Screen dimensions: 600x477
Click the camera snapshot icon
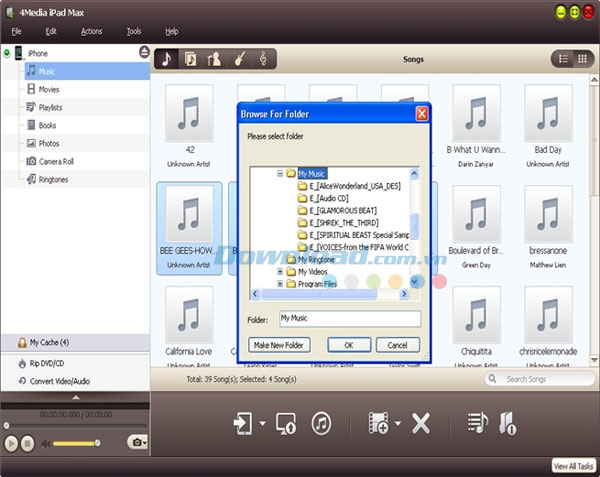point(136,442)
